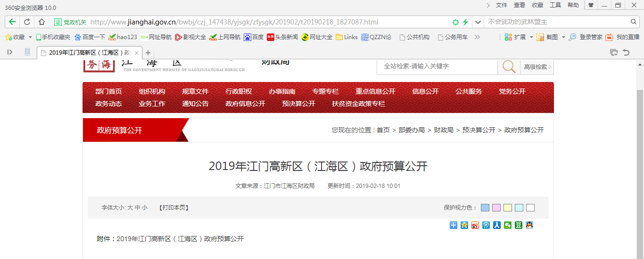This screenshot has width=644, height=259.
Task: Open the browser home page icon
Action: [x=41, y=22]
